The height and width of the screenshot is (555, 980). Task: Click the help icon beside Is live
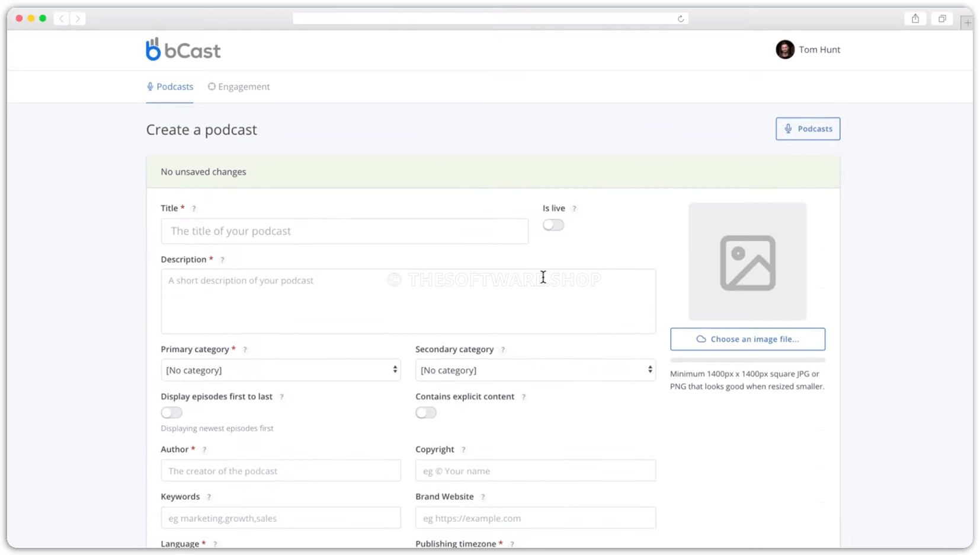[574, 209]
